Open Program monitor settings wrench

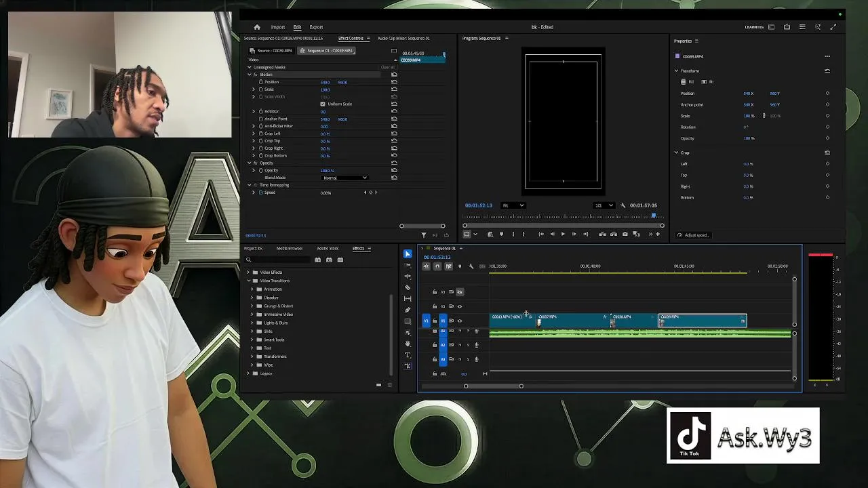[623, 205]
